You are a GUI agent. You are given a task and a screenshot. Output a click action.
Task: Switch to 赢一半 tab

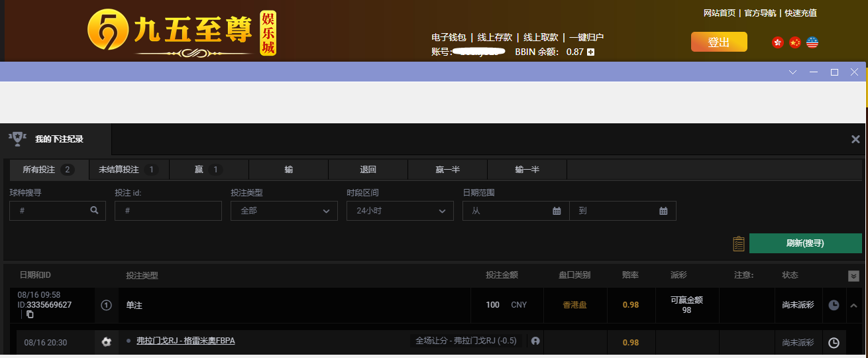448,170
